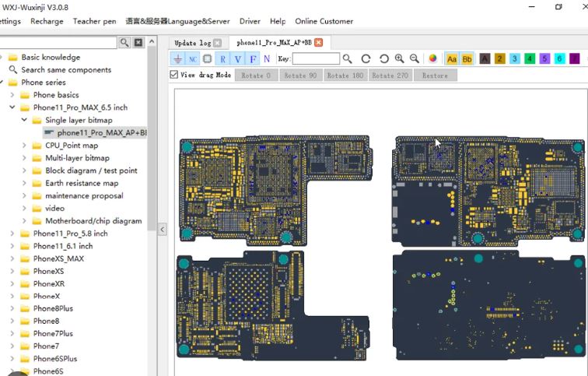The width and height of the screenshot is (588, 376).
Task: Toggle the Bb text size button
Action: 467,59
